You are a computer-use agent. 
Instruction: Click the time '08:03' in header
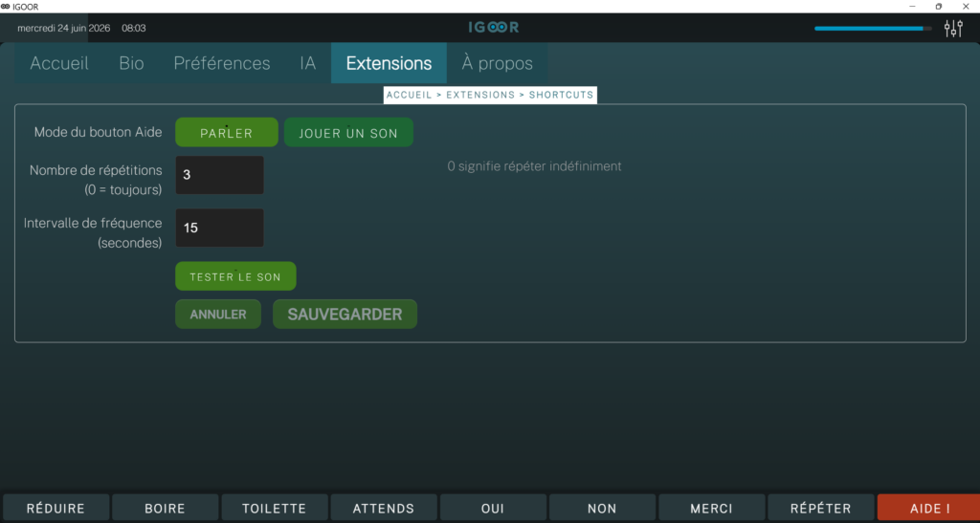coord(134,28)
